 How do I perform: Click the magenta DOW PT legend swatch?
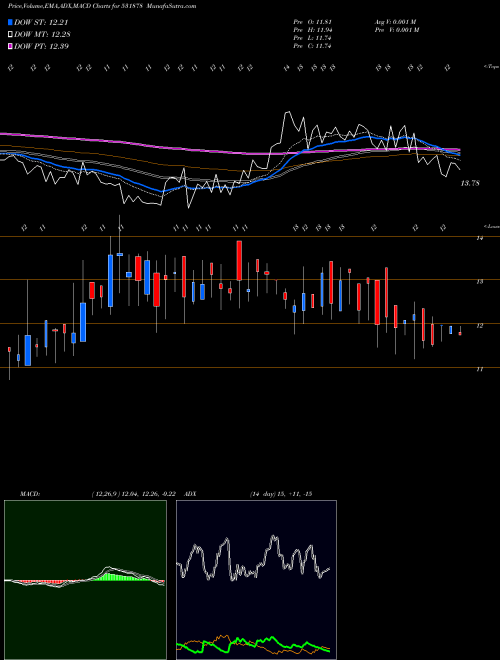tap(10, 46)
